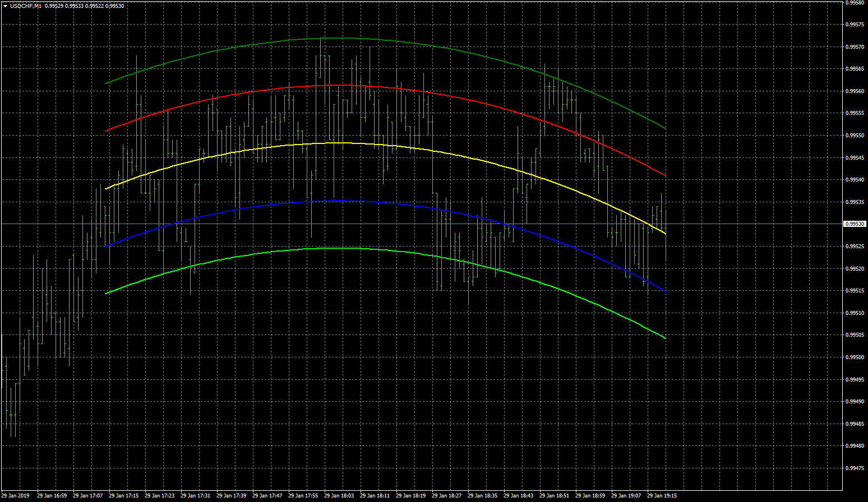
Task: Click price axis label 0.99510
Action: pos(855,313)
